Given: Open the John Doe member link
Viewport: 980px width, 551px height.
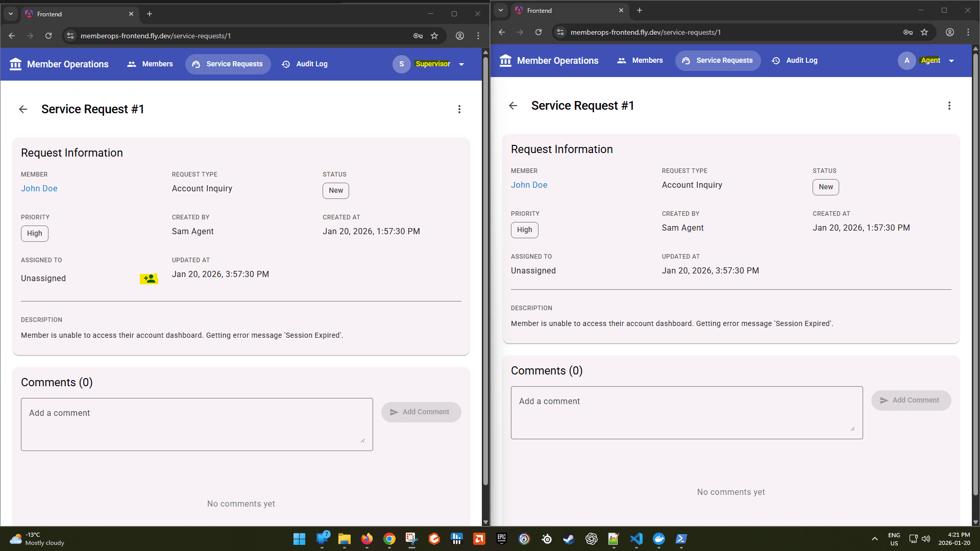Looking at the screenshot, I should (39, 188).
